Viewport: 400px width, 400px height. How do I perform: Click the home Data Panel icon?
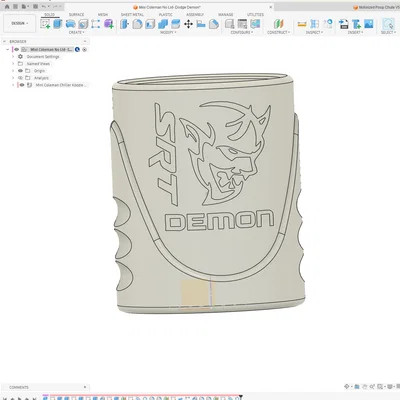7,7
